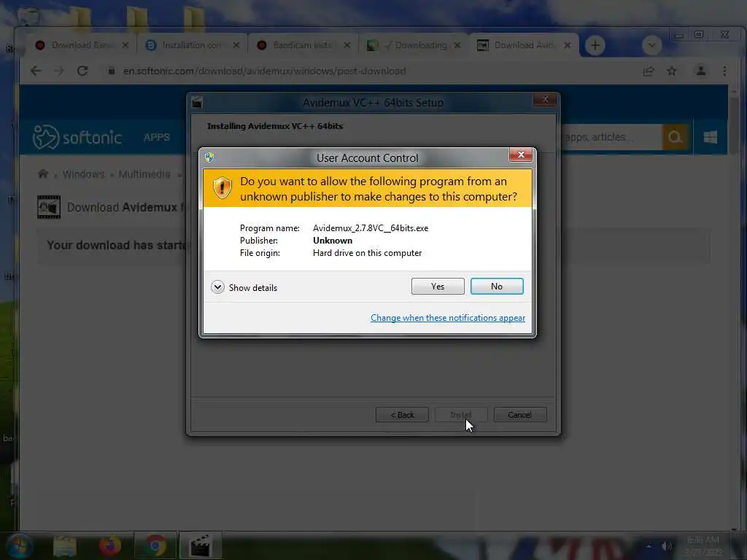
Task: Click the volume speaker tray icon
Action: (667, 545)
